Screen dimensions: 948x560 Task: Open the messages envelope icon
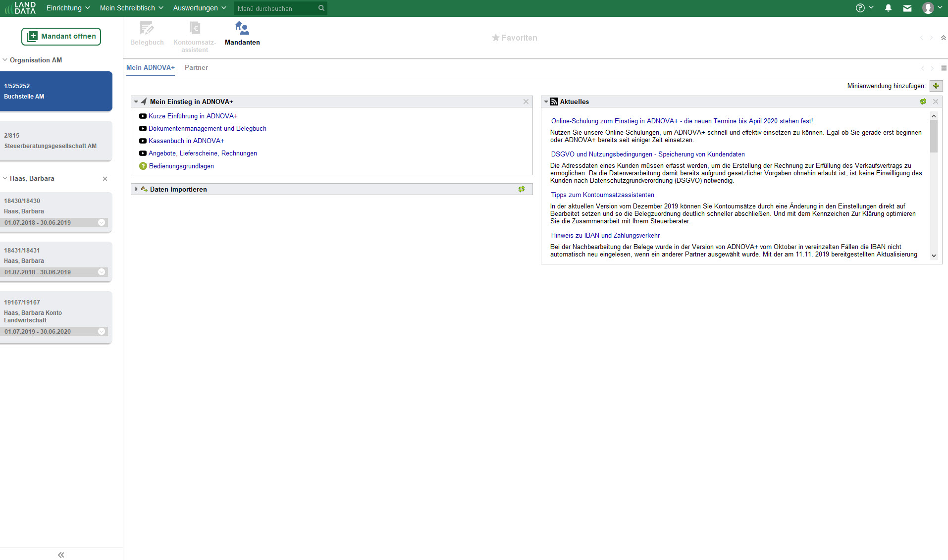(x=907, y=8)
